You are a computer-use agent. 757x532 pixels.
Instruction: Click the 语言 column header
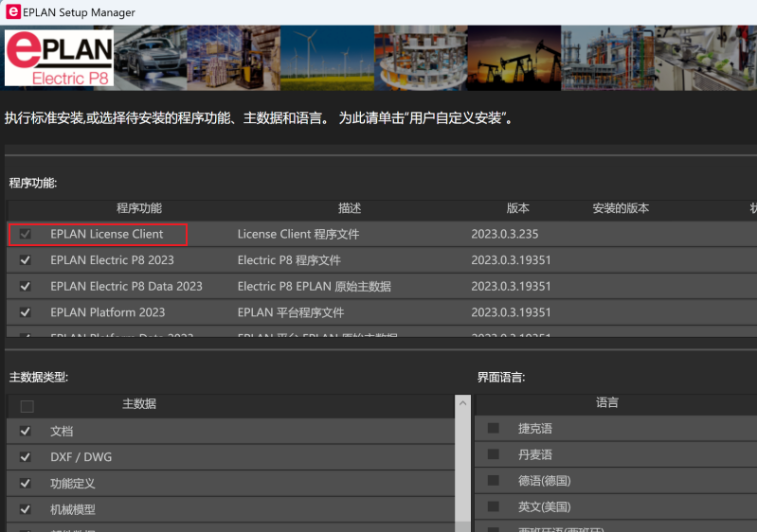click(x=606, y=403)
